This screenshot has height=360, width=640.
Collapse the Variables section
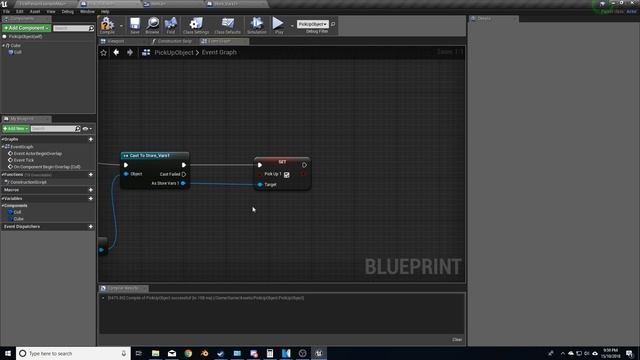(x=2, y=198)
